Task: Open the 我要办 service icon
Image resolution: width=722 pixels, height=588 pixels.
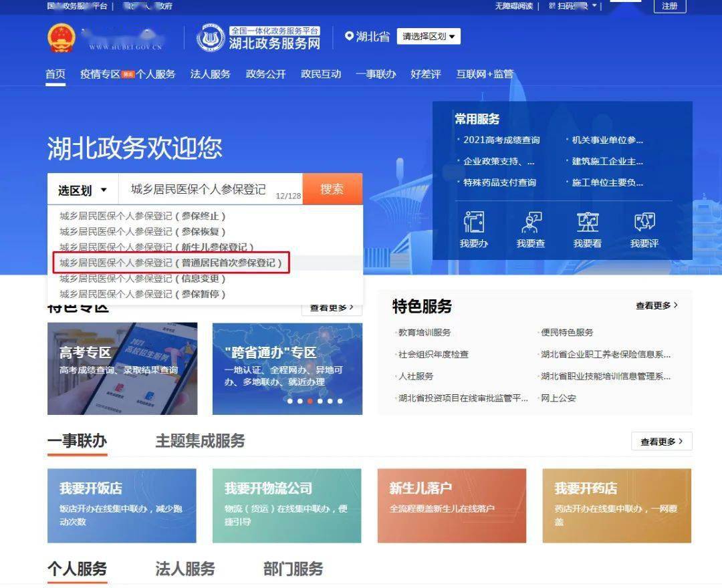Action: pyautogui.click(x=474, y=230)
